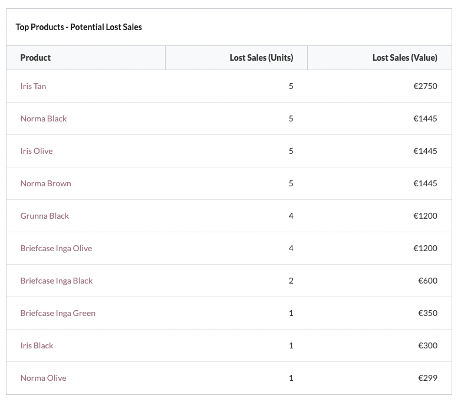The width and height of the screenshot is (461, 405).
Task: Select the €2750 value for Iris Tan
Action: tap(425, 86)
